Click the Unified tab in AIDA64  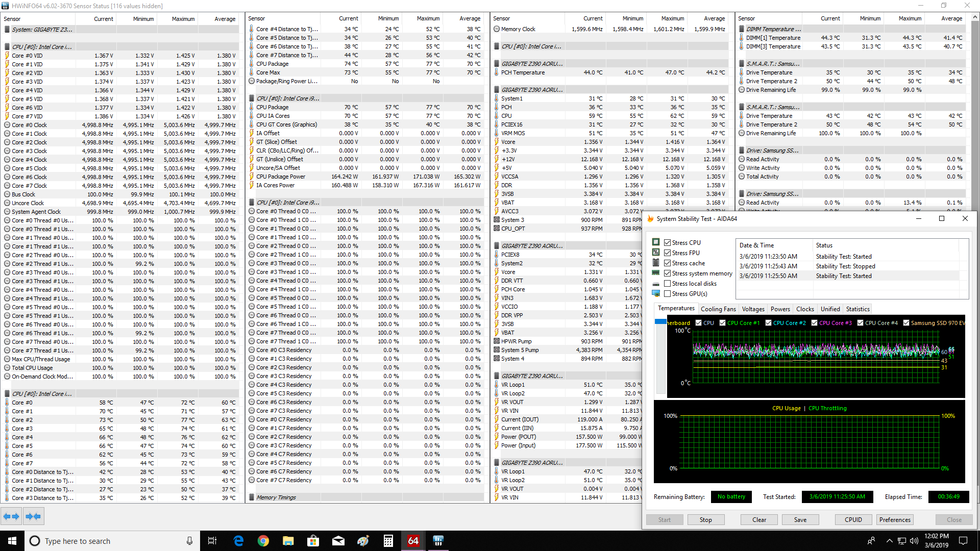[x=830, y=309]
